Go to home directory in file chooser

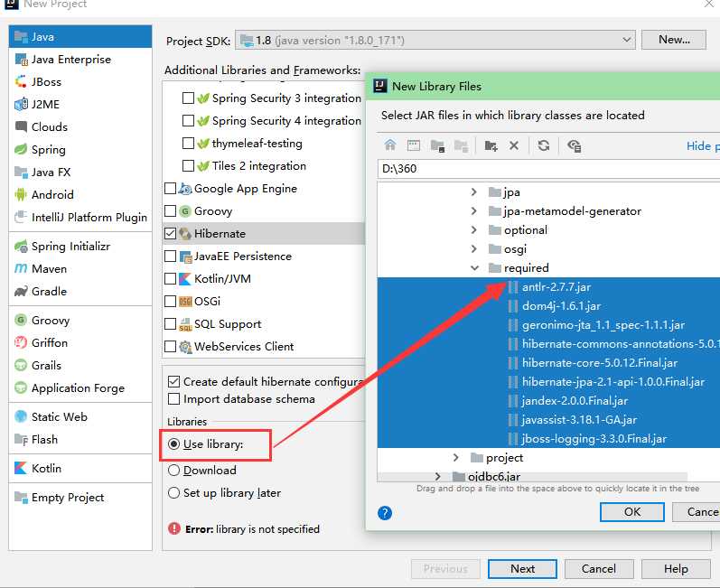(390, 145)
